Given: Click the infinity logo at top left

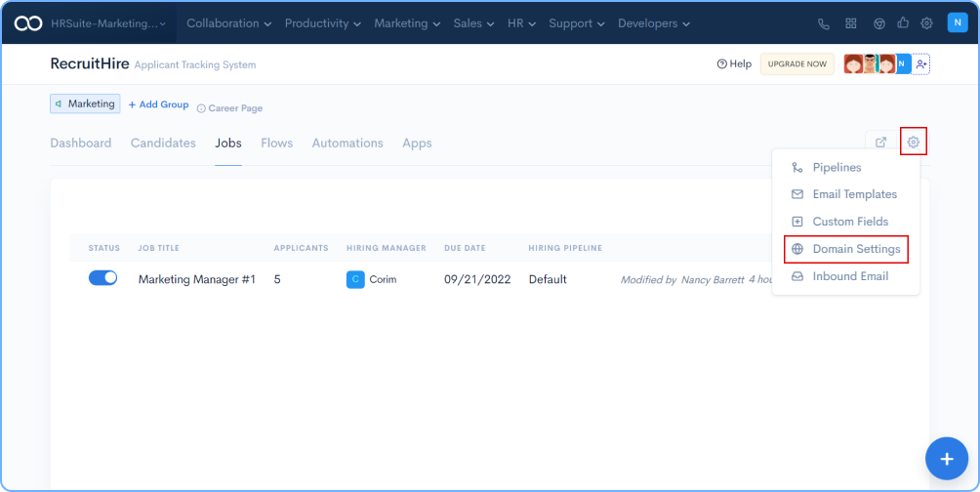Looking at the screenshot, I should (27, 23).
